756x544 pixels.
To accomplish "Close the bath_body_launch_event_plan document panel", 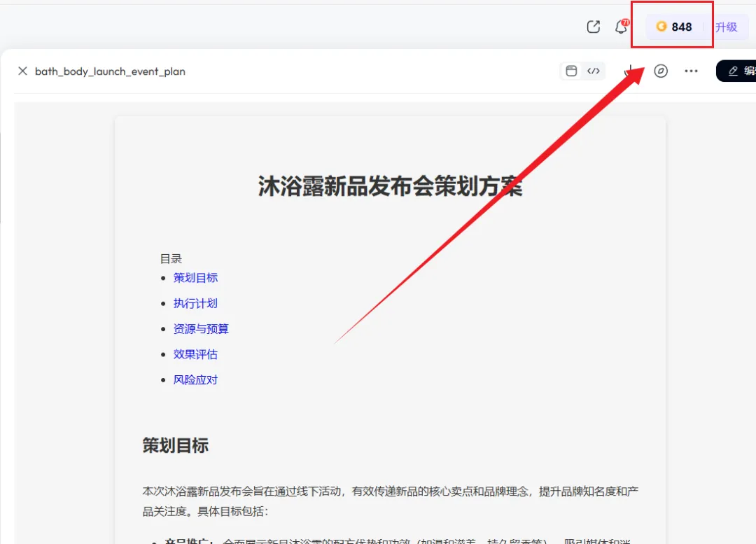I will (22, 71).
